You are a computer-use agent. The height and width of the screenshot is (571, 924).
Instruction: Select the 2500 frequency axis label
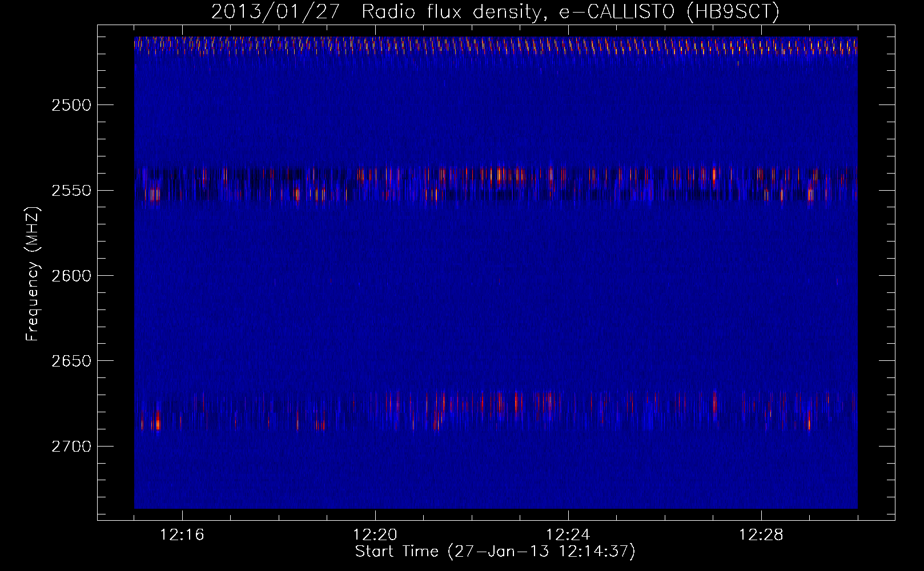click(71, 105)
